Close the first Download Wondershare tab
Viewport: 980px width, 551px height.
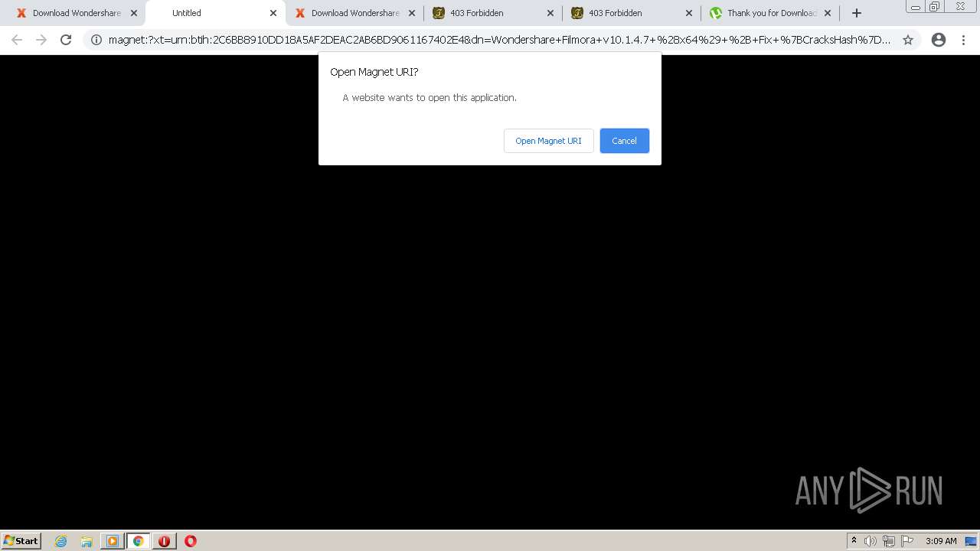pos(134,13)
